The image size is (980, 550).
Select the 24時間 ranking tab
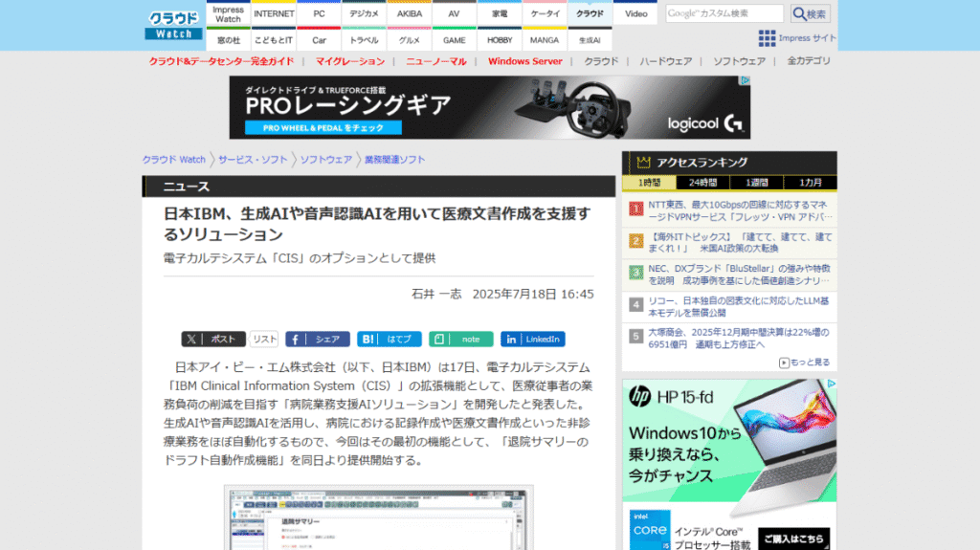[x=703, y=183]
